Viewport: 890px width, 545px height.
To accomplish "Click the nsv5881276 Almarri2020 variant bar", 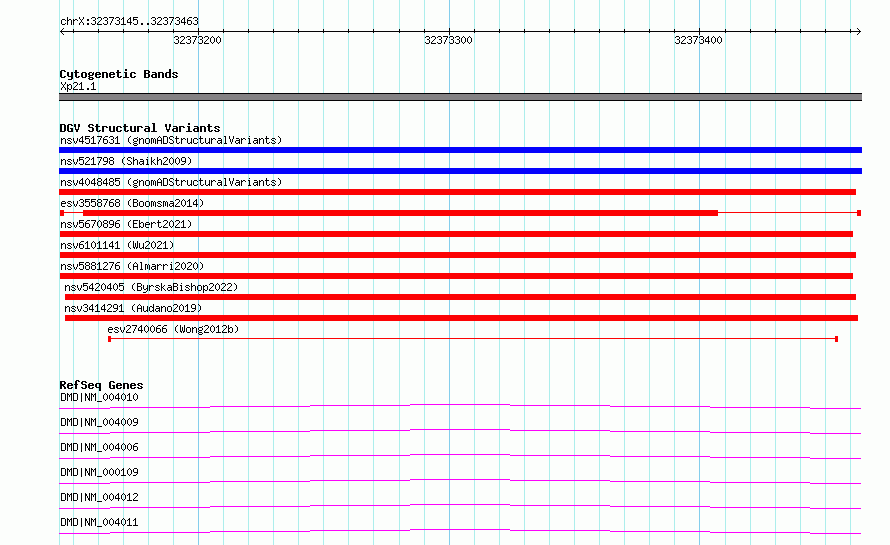I will coord(456,276).
